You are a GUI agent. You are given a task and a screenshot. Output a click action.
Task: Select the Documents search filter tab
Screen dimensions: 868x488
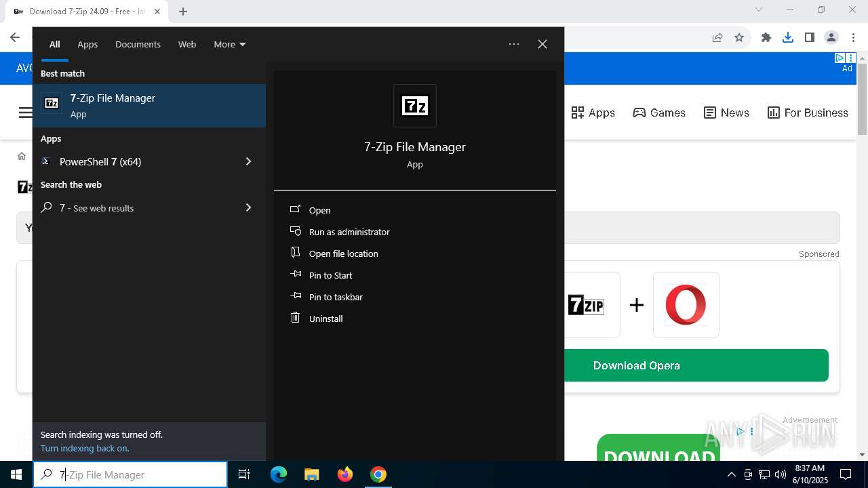138,44
